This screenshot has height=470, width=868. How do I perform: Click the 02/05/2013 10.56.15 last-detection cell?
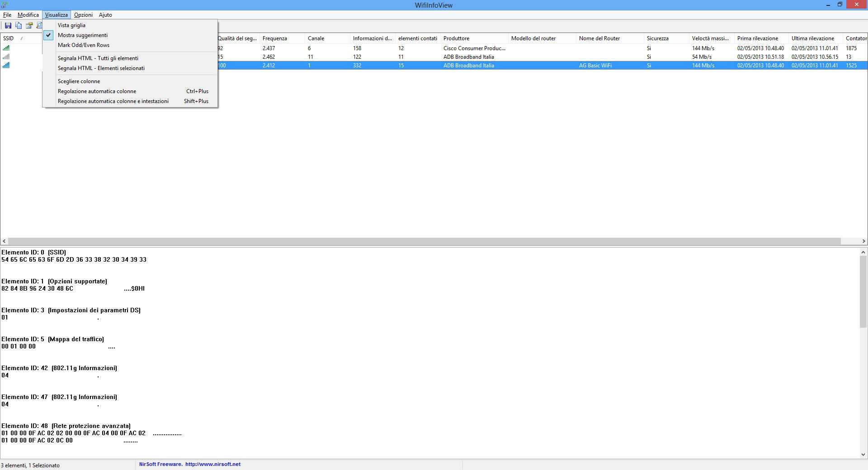815,57
